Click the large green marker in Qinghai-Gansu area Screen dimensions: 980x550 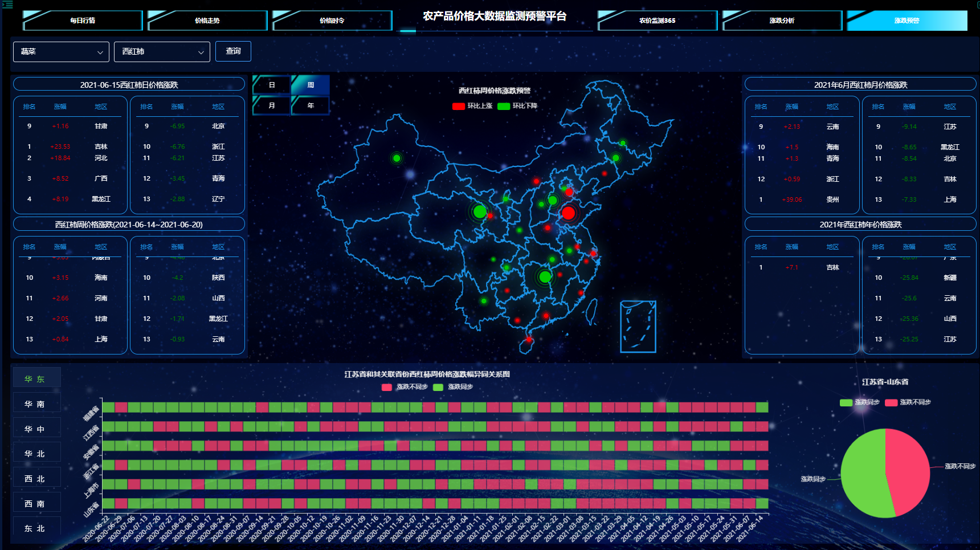click(480, 212)
